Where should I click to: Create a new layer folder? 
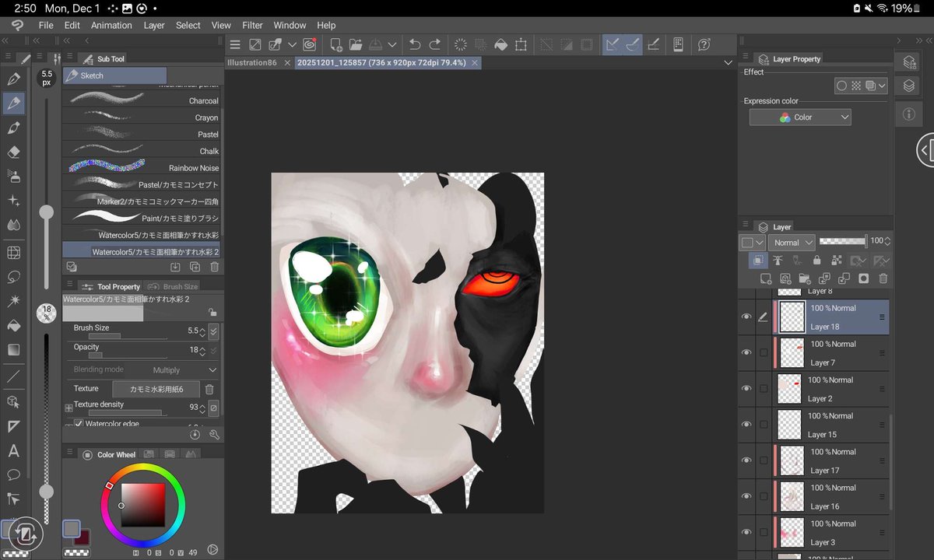pos(805,278)
